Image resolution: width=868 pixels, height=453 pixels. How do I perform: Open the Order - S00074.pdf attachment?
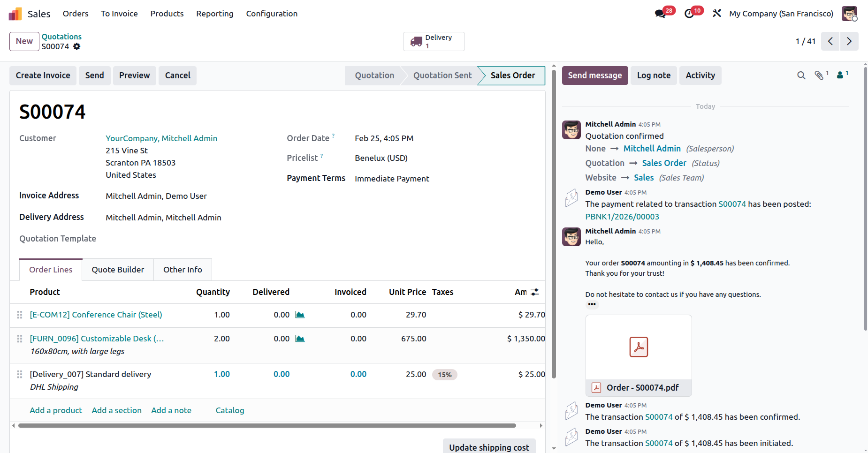click(x=638, y=355)
